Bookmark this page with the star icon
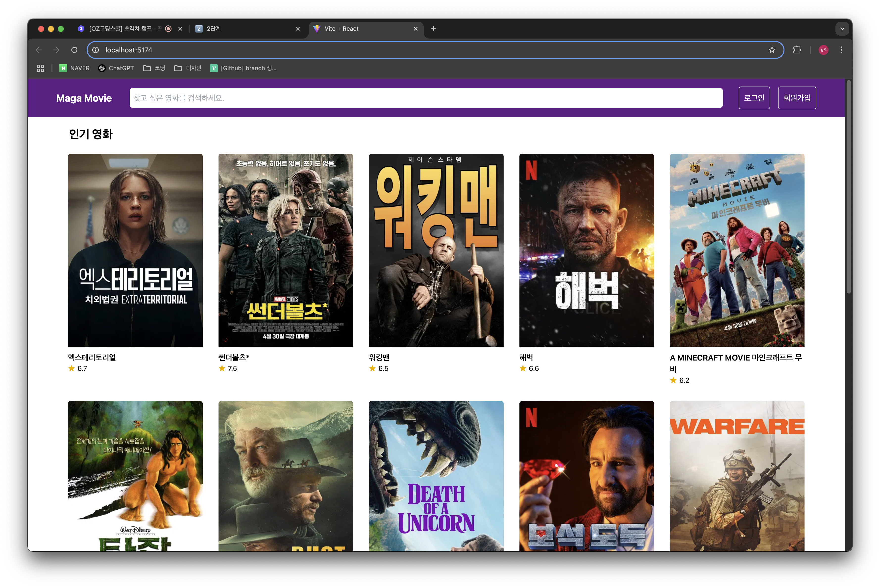The height and width of the screenshot is (588, 880). click(x=772, y=50)
